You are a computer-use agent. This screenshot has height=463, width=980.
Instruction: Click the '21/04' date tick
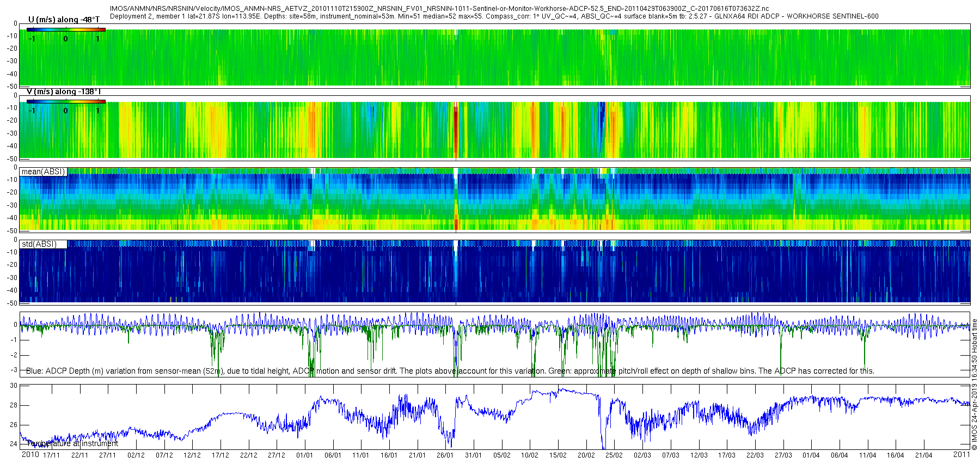(x=924, y=455)
